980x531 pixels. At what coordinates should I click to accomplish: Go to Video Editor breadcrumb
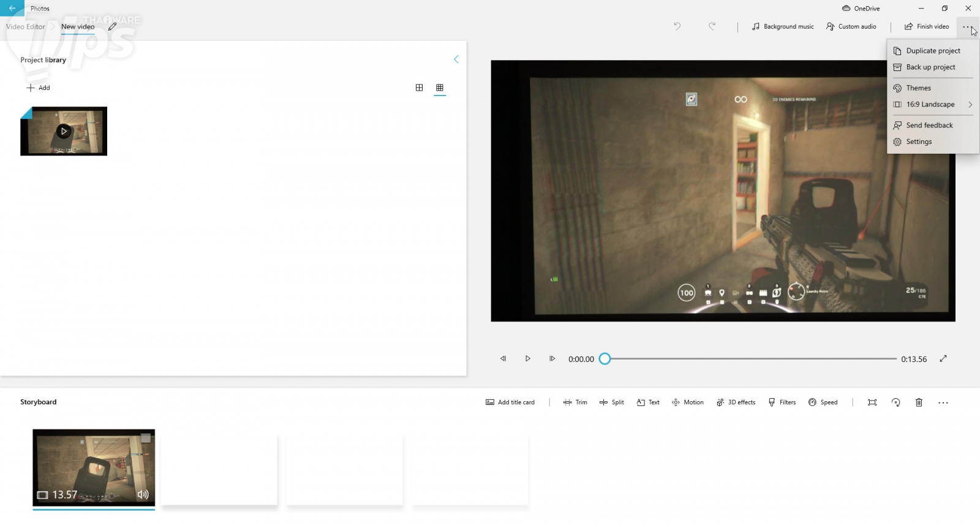[26, 27]
